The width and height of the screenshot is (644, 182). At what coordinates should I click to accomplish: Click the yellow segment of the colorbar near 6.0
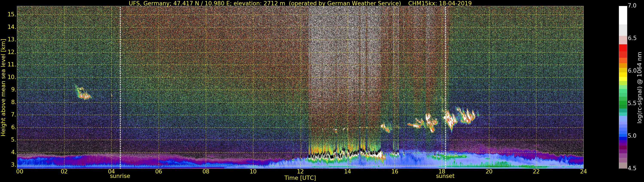pyautogui.click(x=623, y=75)
